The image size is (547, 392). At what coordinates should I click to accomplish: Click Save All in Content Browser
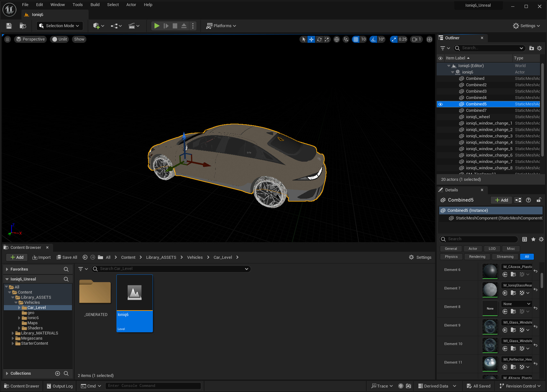pos(67,257)
